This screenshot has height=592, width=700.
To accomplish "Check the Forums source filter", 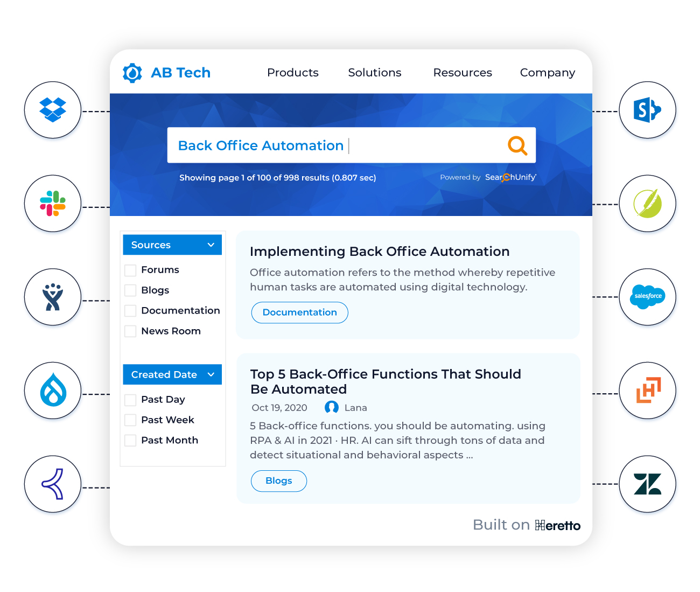I will [130, 270].
